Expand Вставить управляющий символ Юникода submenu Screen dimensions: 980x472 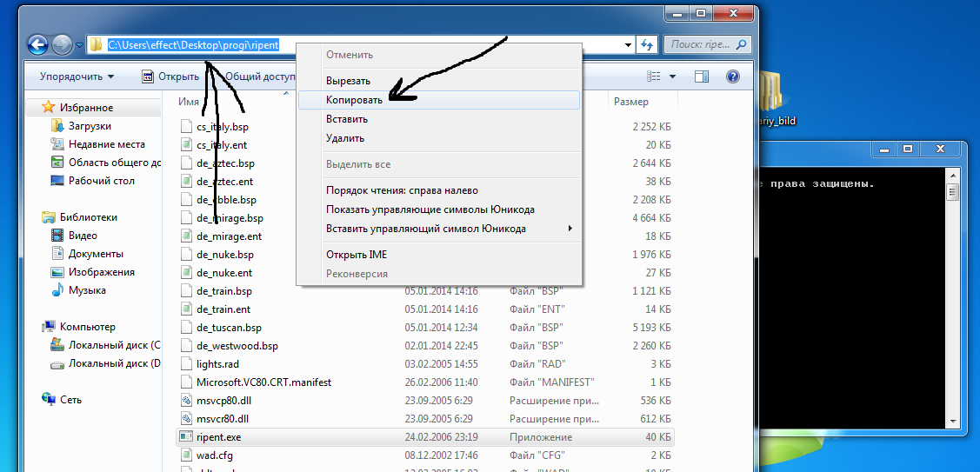pos(439,229)
